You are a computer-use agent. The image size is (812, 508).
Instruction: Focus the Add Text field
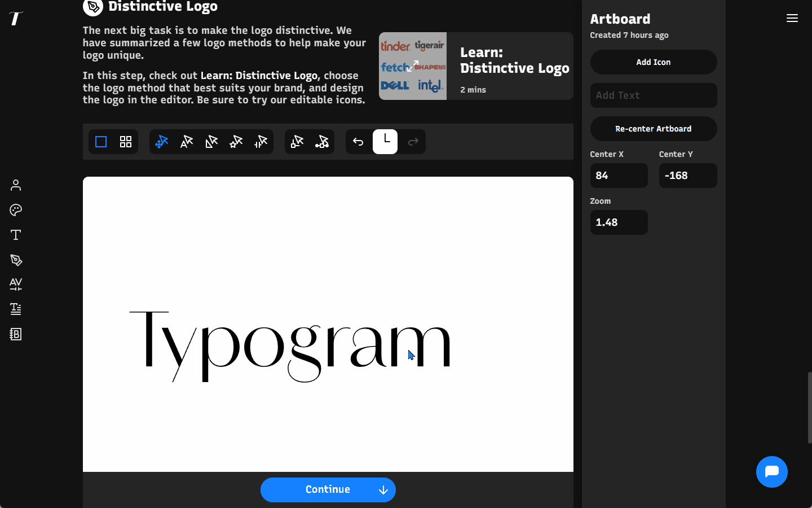(654, 95)
